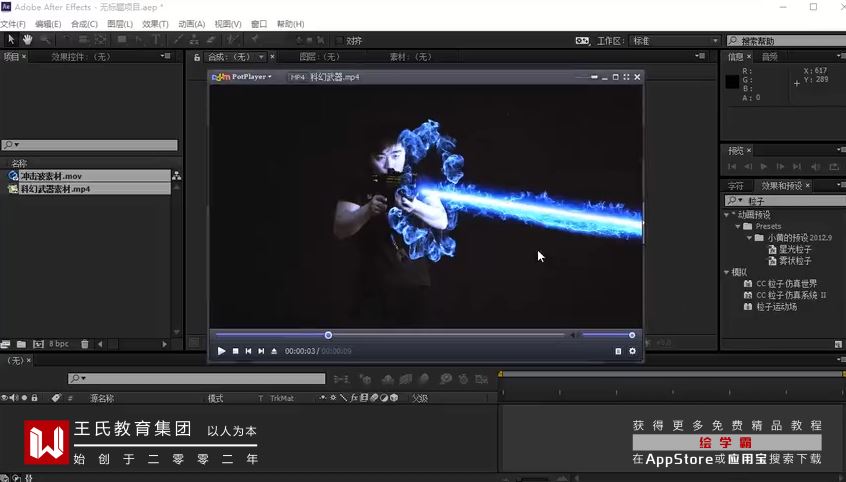Enable the 对齐 snapping checkbox
Screen dimensions: 846x482
click(x=339, y=40)
